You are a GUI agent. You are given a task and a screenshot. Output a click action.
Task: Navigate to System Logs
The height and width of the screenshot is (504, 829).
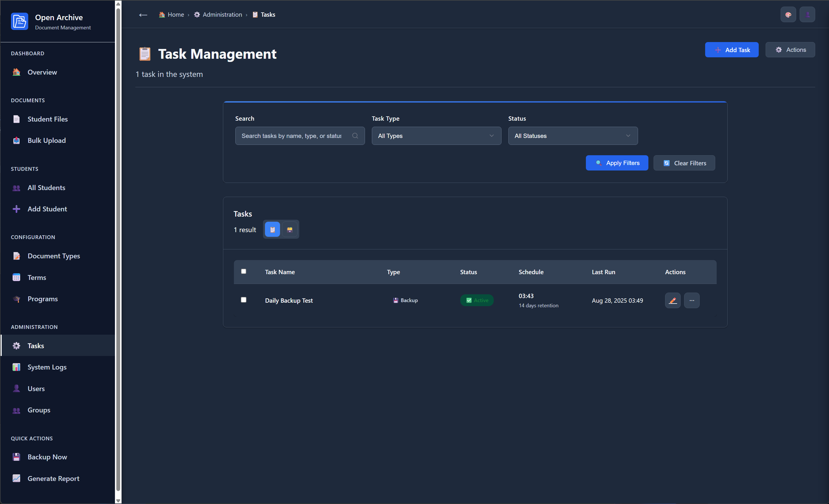coord(58,367)
